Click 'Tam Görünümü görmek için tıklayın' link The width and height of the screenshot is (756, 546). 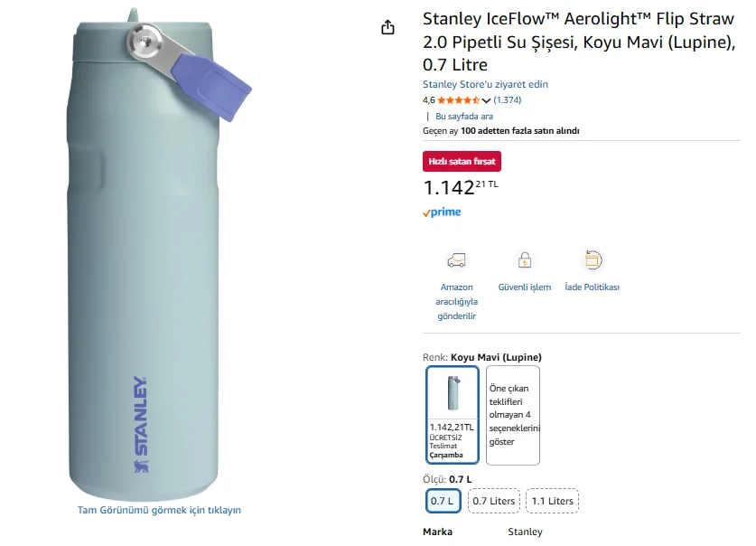pos(159,510)
